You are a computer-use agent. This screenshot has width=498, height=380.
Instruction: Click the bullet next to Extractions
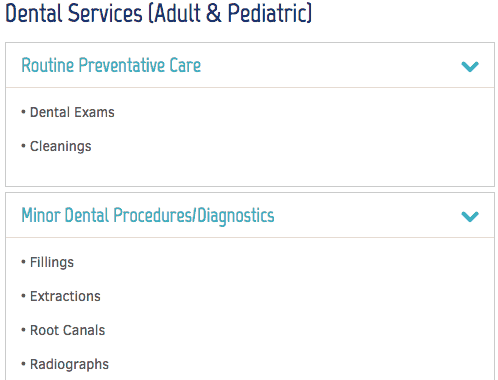(23, 296)
